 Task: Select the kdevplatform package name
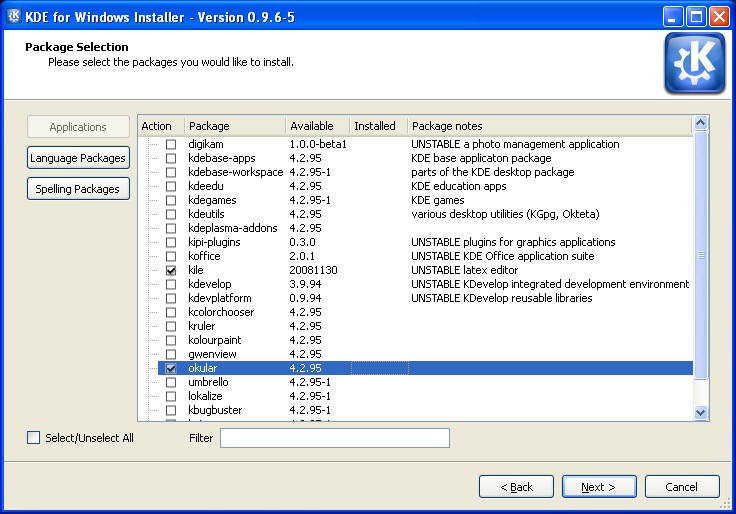220,298
